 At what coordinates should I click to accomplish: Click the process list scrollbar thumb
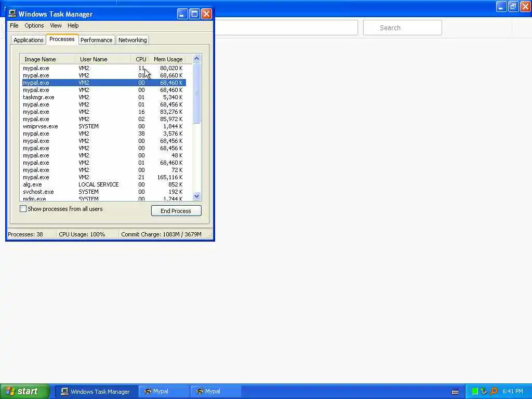tap(196, 93)
